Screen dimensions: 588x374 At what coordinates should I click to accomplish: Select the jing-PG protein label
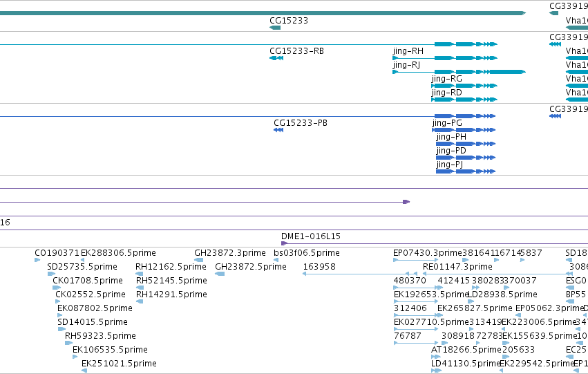tap(447, 123)
